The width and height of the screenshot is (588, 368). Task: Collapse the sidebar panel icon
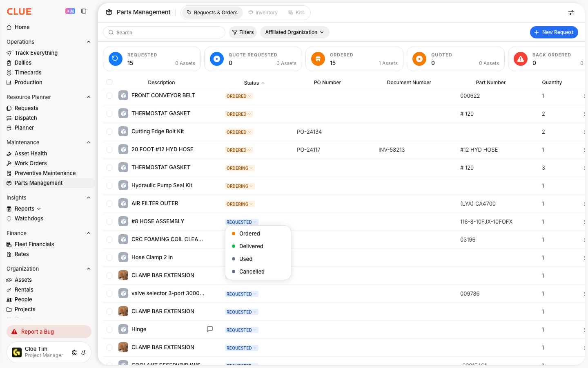84,11
